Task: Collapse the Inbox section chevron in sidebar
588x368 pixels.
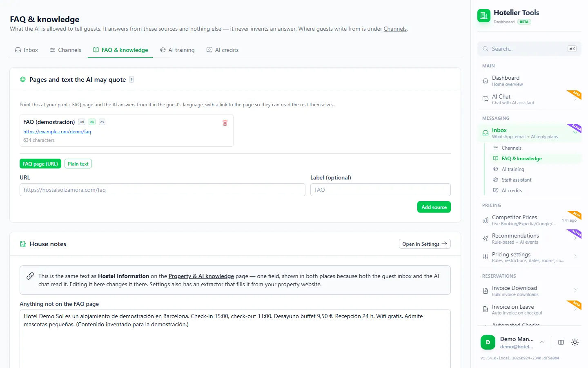Action: click(x=575, y=132)
